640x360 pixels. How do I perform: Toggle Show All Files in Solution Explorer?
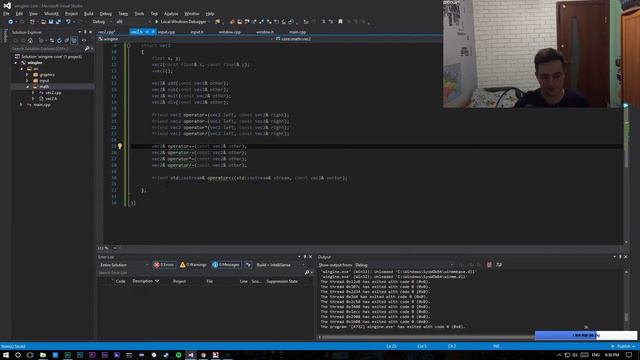(x=74, y=40)
